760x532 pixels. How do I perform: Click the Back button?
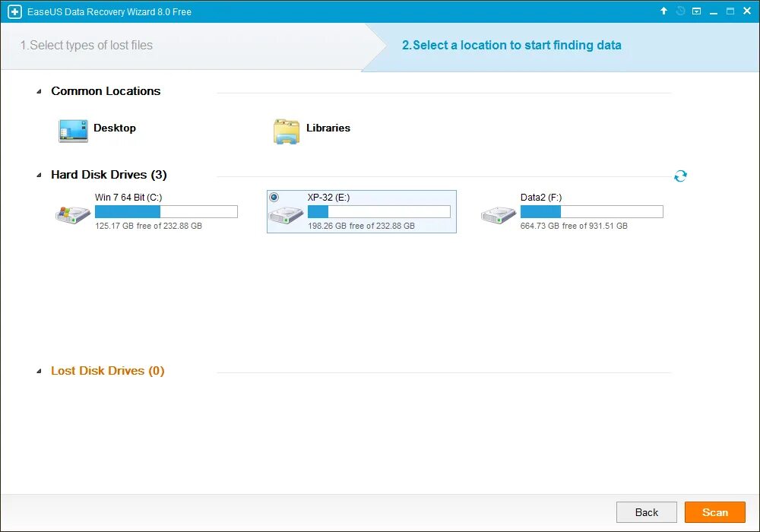(x=647, y=512)
